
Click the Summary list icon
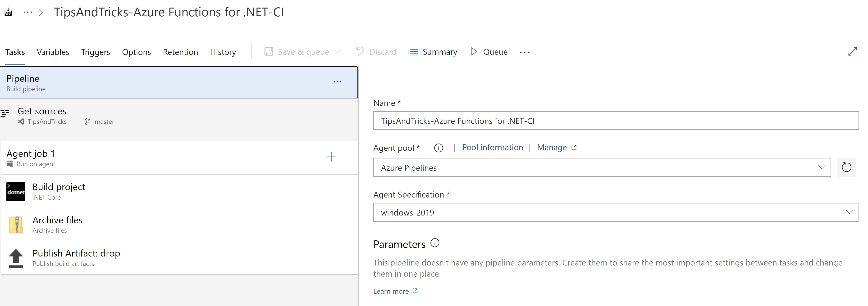[413, 52]
